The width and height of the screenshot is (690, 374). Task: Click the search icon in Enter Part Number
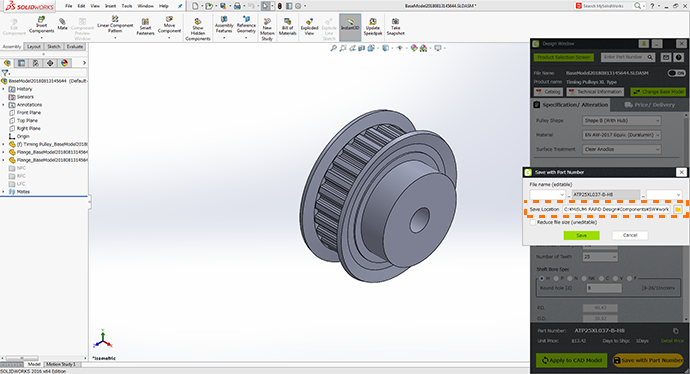(x=650, y=57)
